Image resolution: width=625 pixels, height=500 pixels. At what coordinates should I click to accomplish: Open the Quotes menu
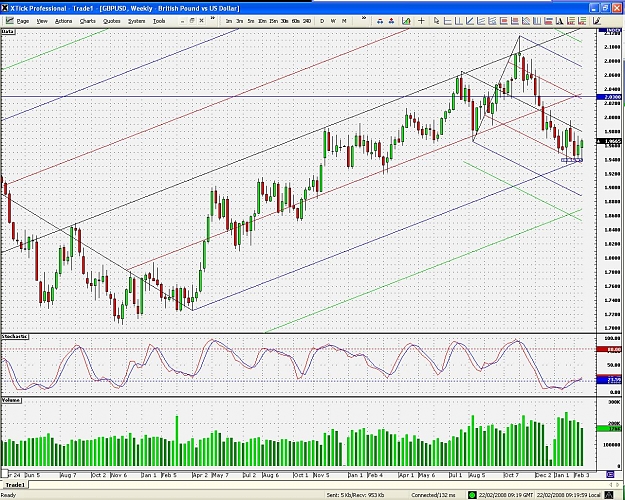112,21
